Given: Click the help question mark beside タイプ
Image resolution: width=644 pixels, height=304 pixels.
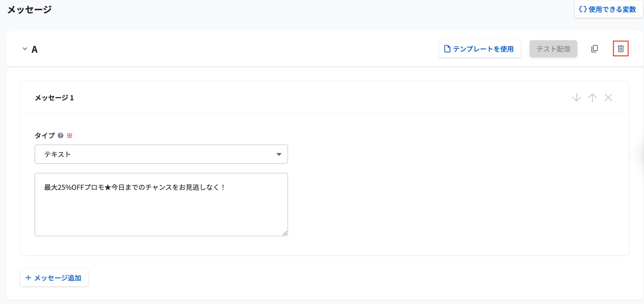Looking at the screenshot, I should pyautogui.click(x=61, y=136).
